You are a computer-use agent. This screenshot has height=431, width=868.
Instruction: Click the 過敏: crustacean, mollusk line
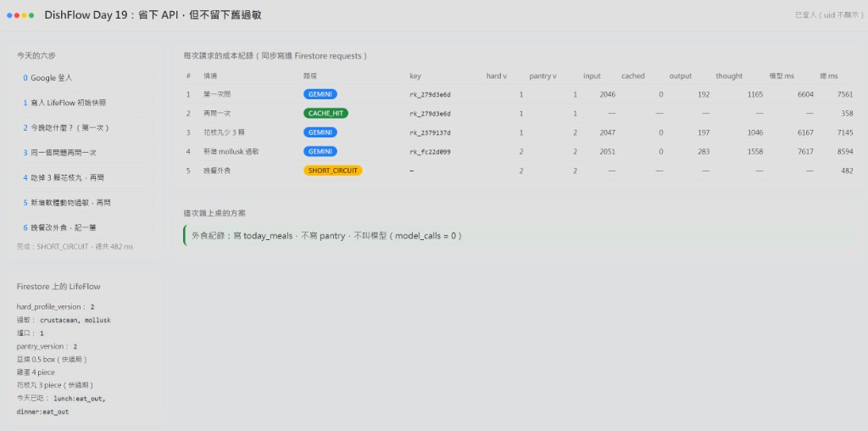[x=64, y=320]
